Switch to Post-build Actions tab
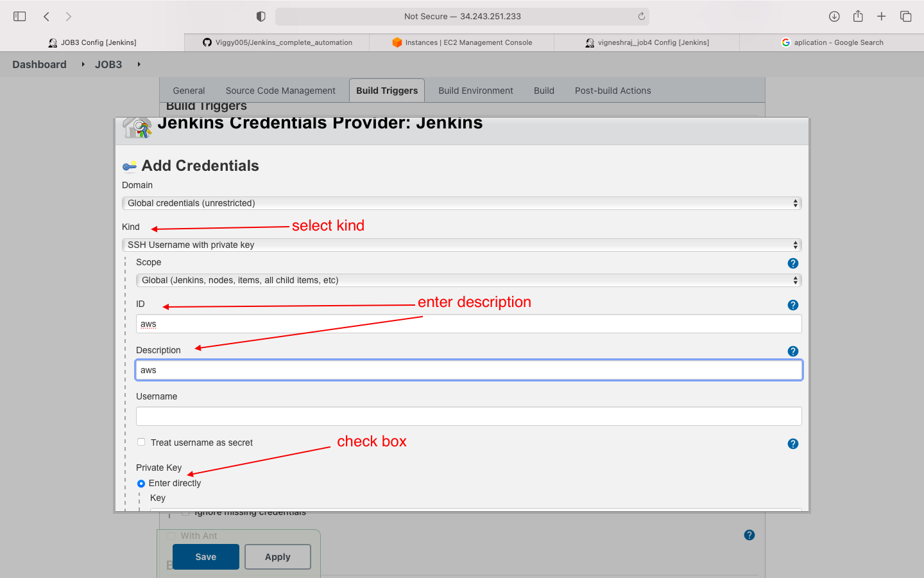The image size is (924, 578). pos(613,91)
